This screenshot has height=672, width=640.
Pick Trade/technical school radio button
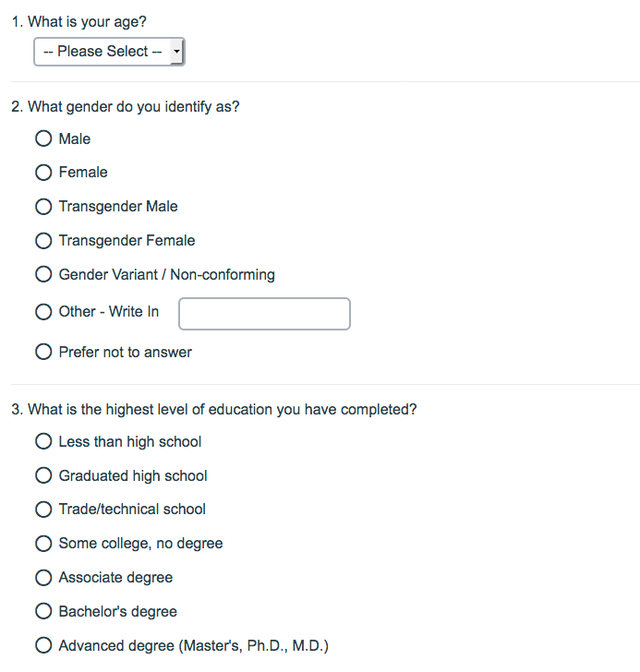pyautogui.click(x=43, y=510)
